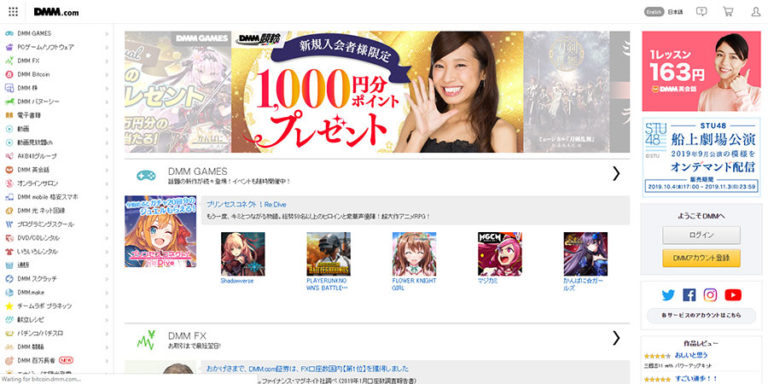The height and width of the screenshot is (384, 768).
Task: Click the DMMアカウント登録 button
Action: (x=701, y=258)
